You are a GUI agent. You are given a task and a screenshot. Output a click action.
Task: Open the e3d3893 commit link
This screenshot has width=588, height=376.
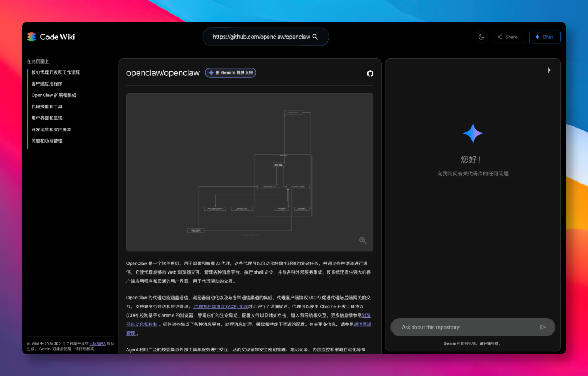97,344
